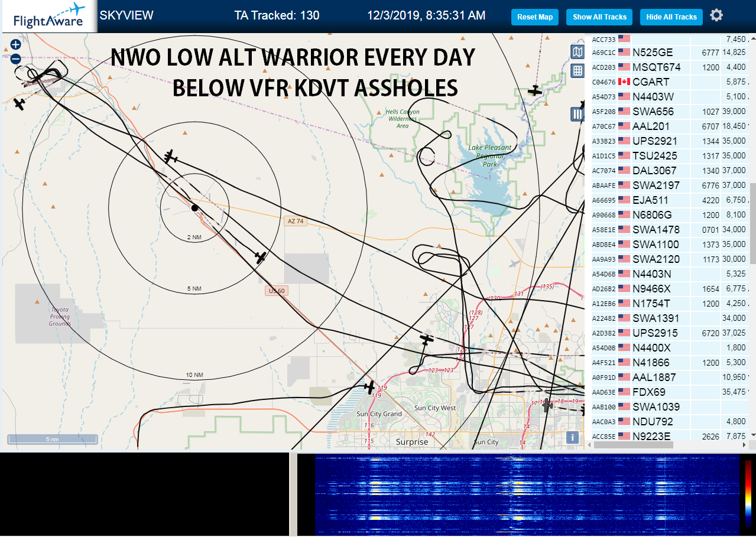
Task: Select the MSQT674 aircraft row
Action: (670, 67)
